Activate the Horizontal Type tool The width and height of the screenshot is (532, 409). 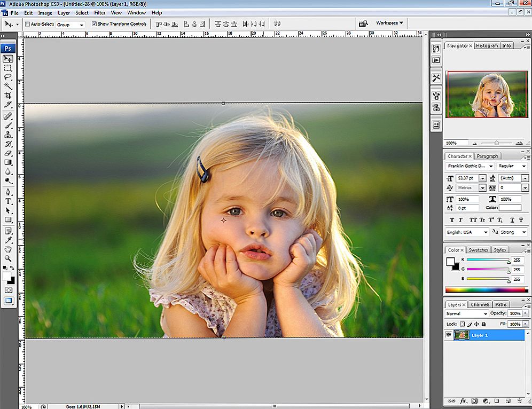pyautogui.click(x=8, y=201)
